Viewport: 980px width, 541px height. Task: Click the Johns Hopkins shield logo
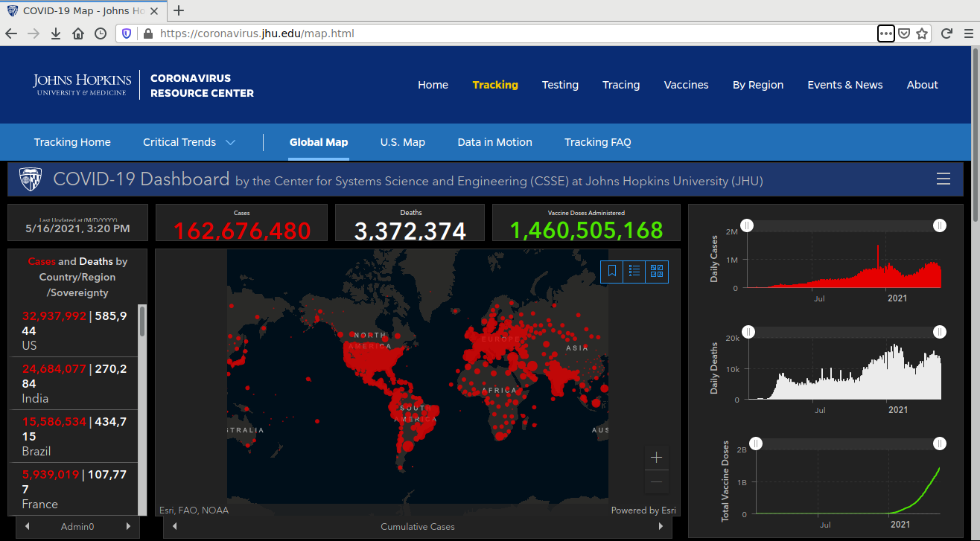(x=31, y=179)
